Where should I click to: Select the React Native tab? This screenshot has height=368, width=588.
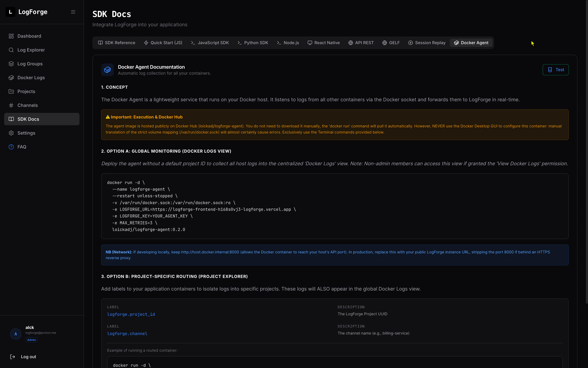(324, 43)
